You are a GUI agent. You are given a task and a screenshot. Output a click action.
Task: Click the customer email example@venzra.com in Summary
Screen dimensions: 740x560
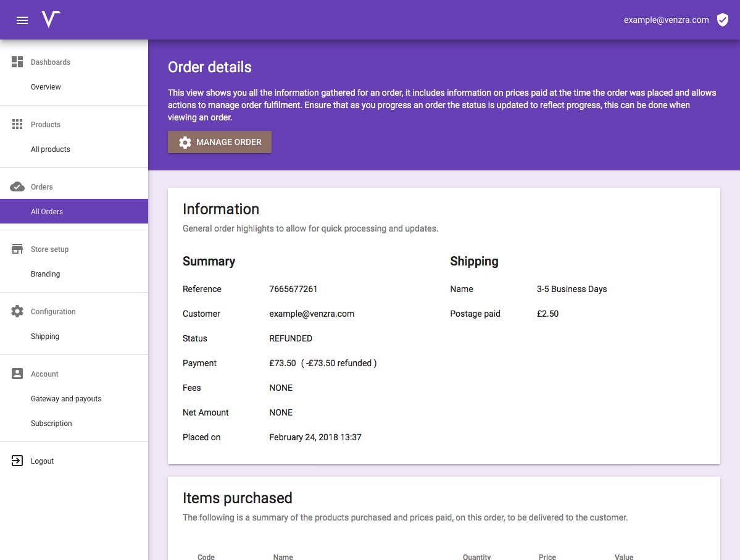click(312, 314)
